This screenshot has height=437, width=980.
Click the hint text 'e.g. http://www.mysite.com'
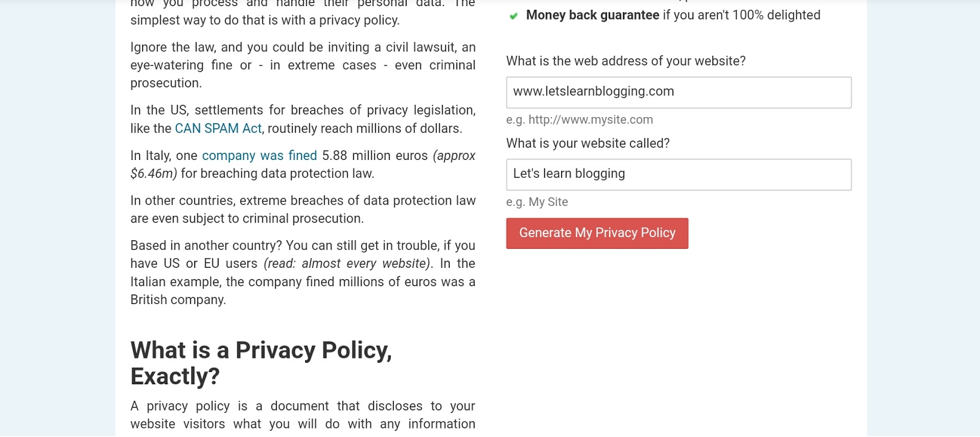click(x=579, y=120)
